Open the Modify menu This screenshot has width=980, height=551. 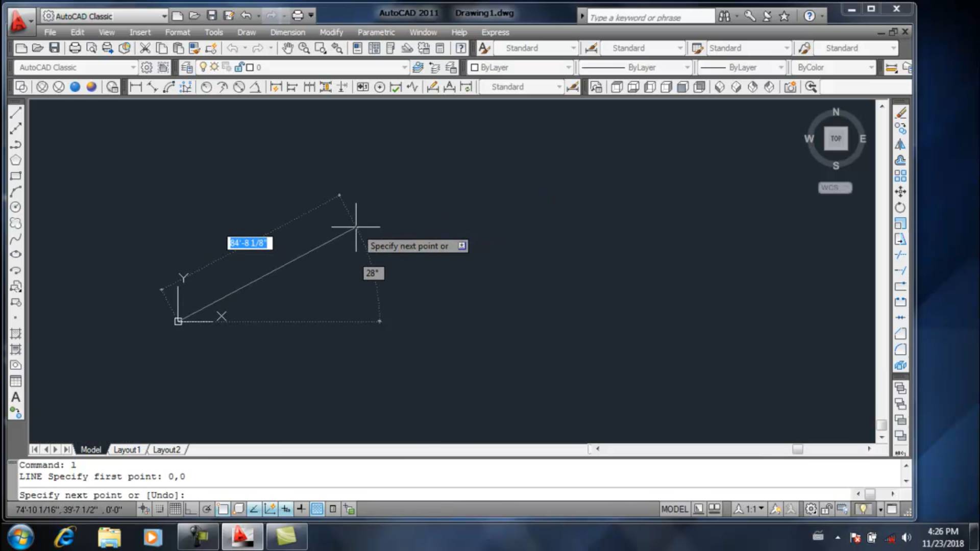pos(331,32)
